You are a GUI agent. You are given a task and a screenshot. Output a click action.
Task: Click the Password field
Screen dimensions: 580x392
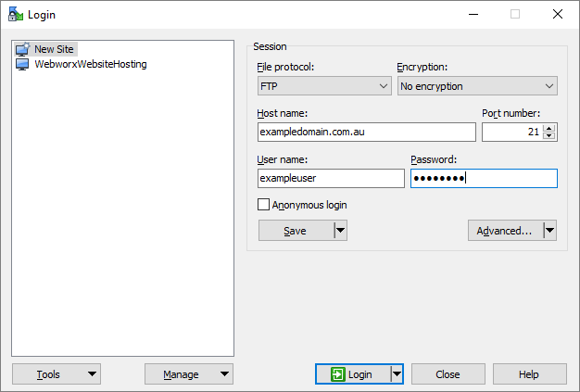(484, 178)
